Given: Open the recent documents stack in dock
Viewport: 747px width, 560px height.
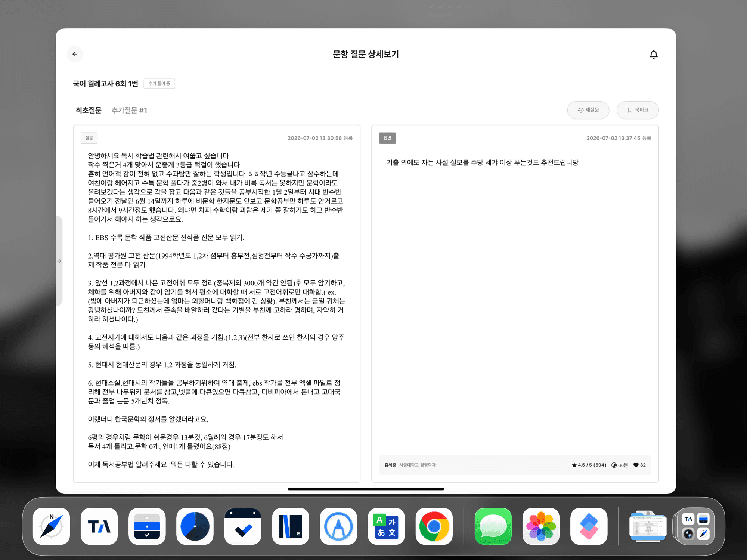Looking at the screenshot, I should coord(648,526).
